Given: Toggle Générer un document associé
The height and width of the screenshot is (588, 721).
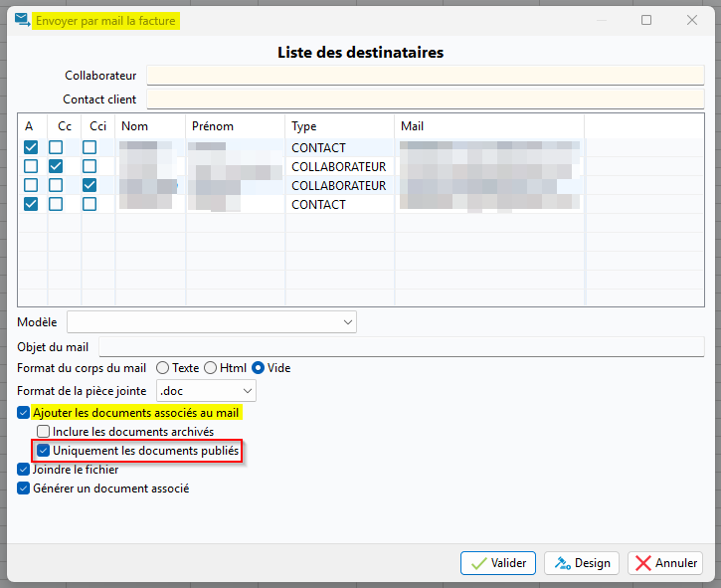Looking at the screenshot, I should pyautogui.click(x=24, y=489).
